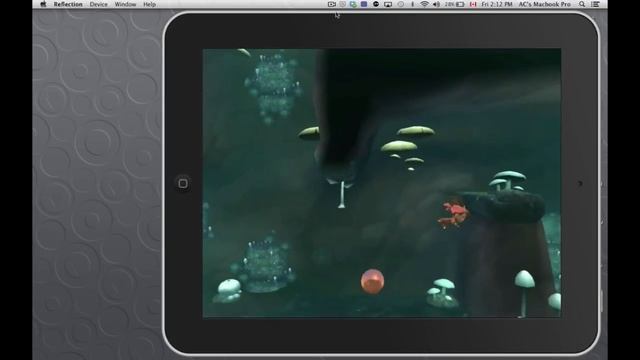Open the Wi-Fi status menu

(424, 4)
